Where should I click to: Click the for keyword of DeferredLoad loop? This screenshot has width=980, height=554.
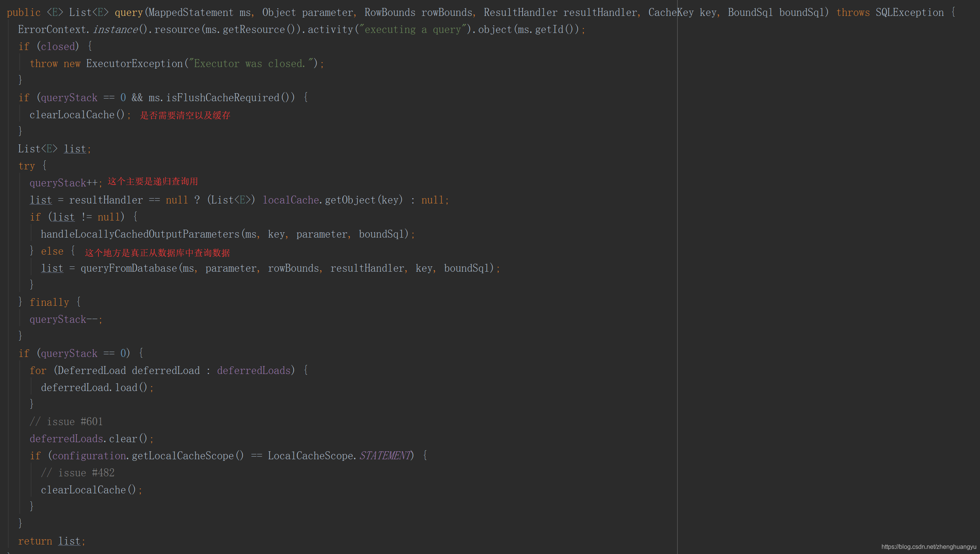tap(38, 371)
